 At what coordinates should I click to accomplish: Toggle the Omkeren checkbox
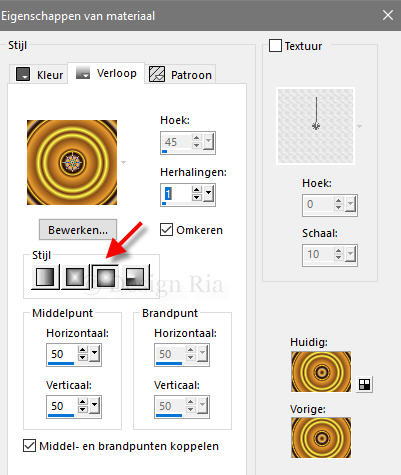pyautogui.click(x=166, y=230)
